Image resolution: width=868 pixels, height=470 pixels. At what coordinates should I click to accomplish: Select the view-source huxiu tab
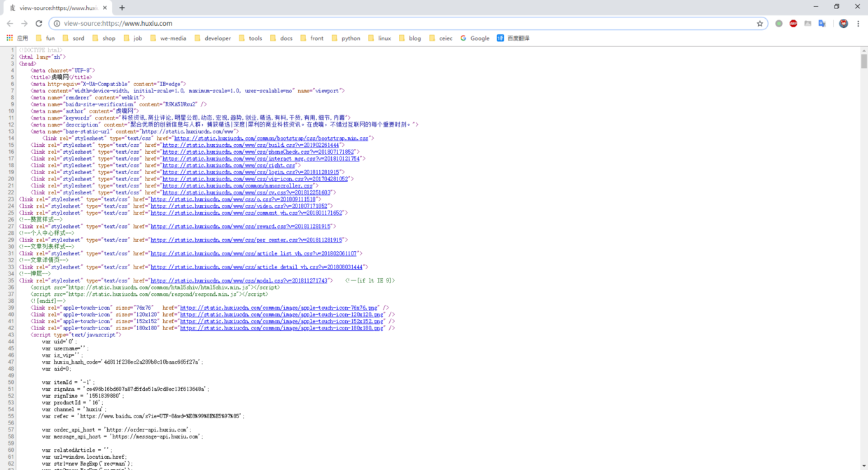[x=57, y=8]
